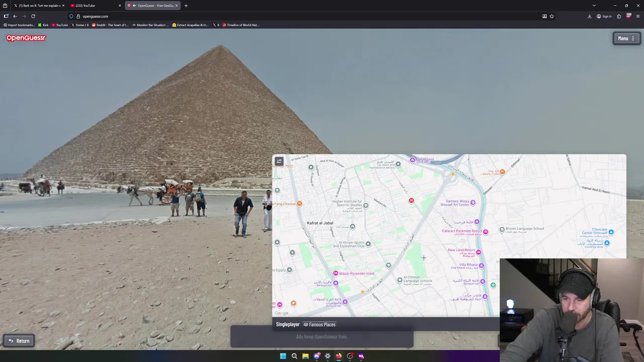Open Timeline of World History bookmark
This screenshot has width=644, height=362.
pyautogui.click(x=240, y=25)
